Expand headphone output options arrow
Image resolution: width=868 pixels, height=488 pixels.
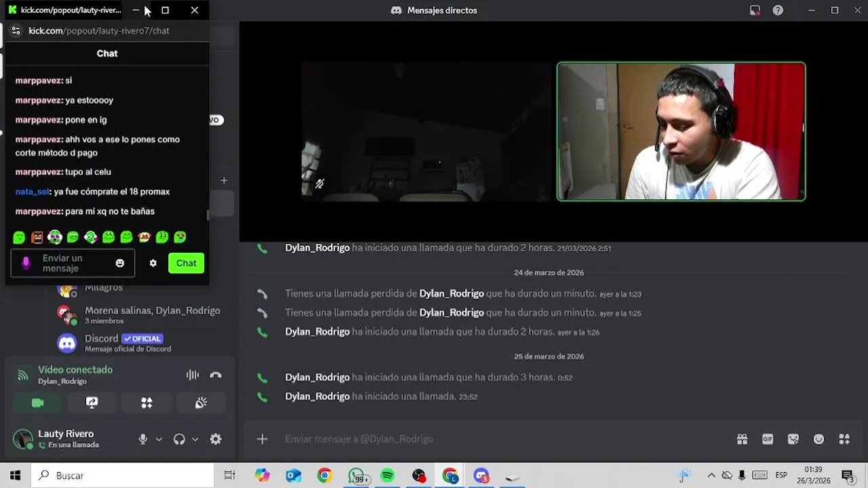tap(195, 439)
